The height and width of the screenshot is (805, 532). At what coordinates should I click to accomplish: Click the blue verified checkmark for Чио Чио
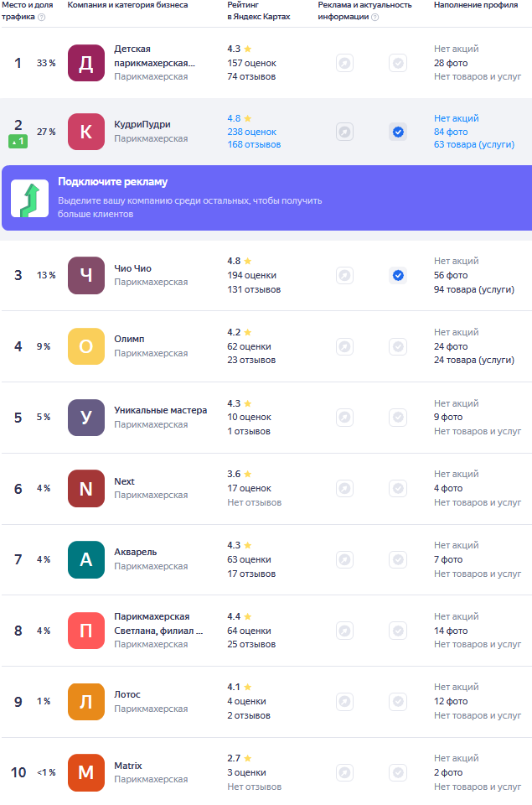coord(398,276)
